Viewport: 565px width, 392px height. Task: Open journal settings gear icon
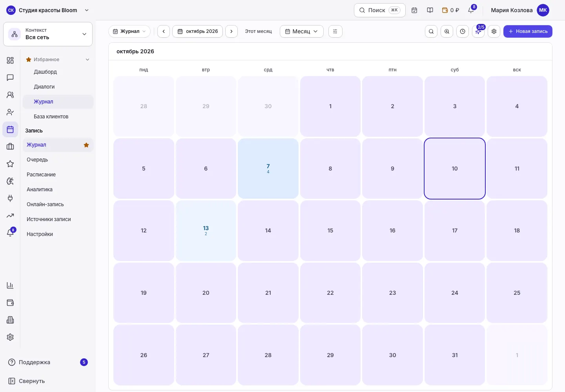(494, 31)
